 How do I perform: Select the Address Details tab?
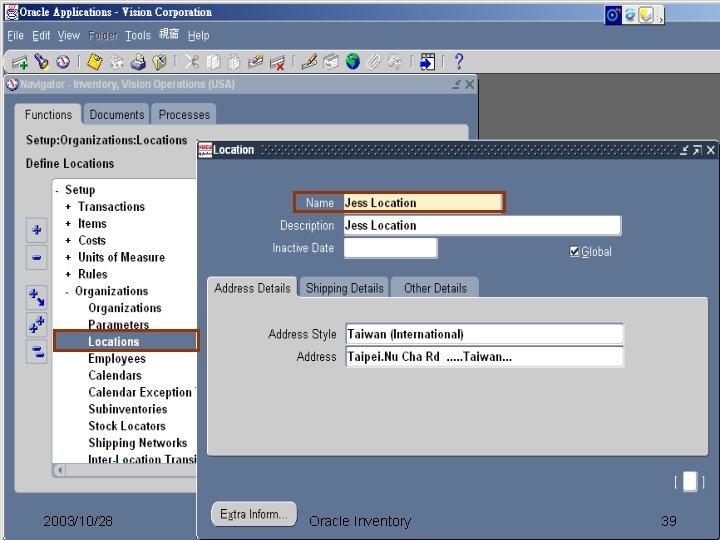point(252,288)
